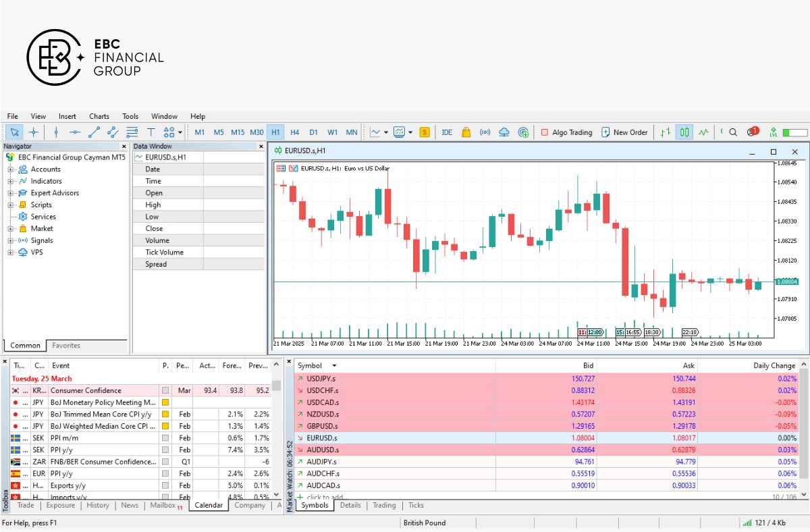Expand the Scripts node in Navigator
This screenshot has height=532, width=810.
[11, 205]
